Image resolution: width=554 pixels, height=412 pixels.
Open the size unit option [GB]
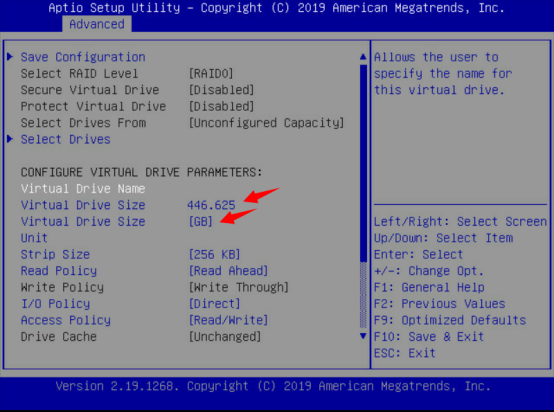click(200, 222)
